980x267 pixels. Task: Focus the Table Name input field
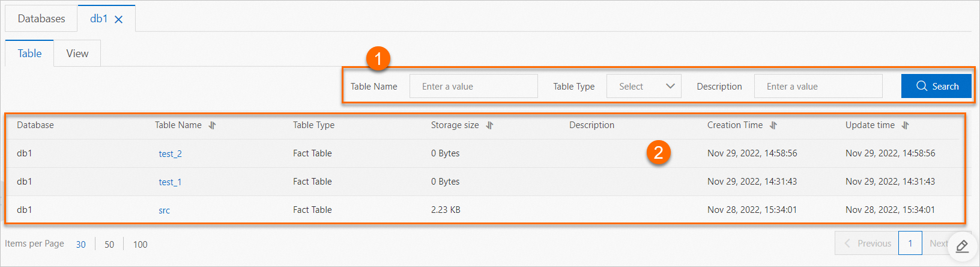(x=473, y=87)
